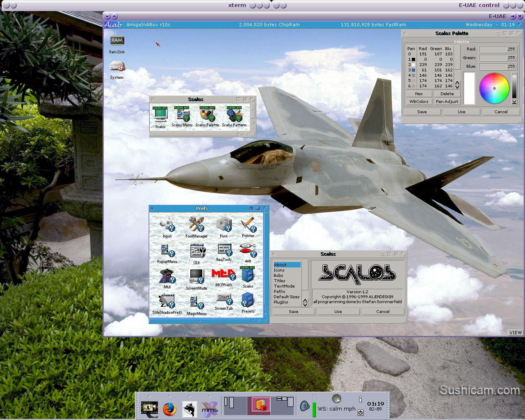Click the VIEW button at E-UAE corner

click(x=516, y=333)
